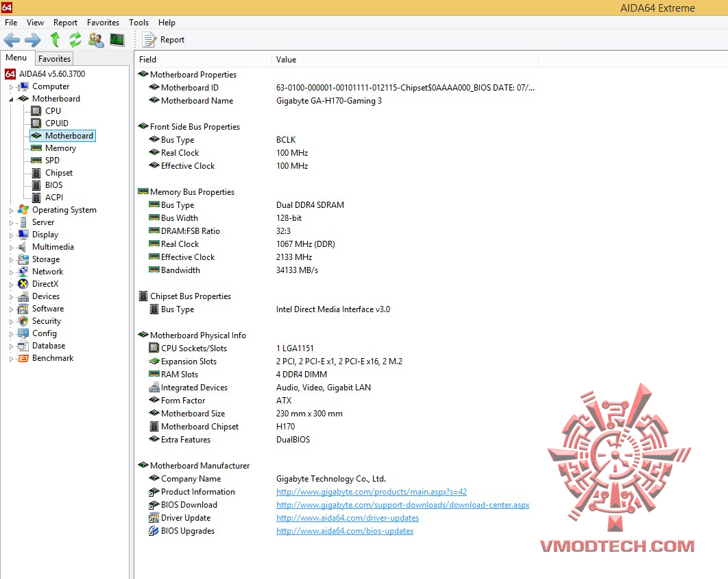
Task: Click the Server icon in tree
Action: point(23,222)
